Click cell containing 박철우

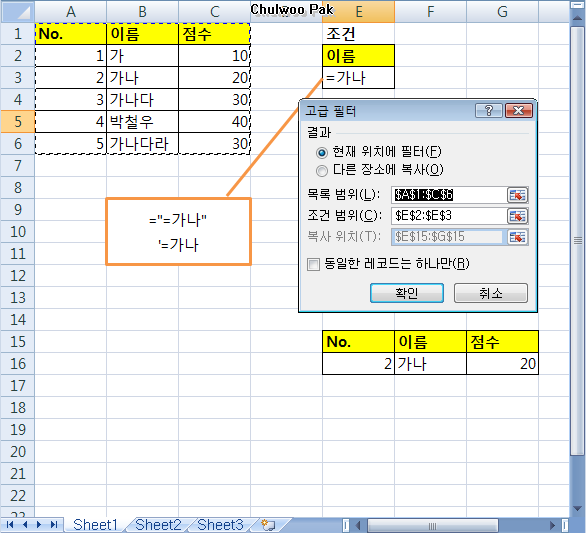tap(142, 121)
